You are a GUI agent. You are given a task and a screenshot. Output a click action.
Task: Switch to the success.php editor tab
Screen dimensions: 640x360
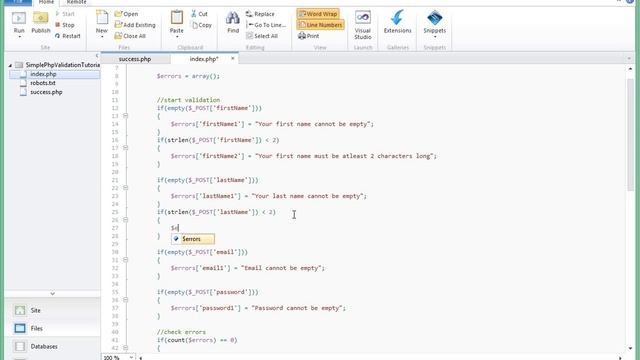click(x=135, y=59)
